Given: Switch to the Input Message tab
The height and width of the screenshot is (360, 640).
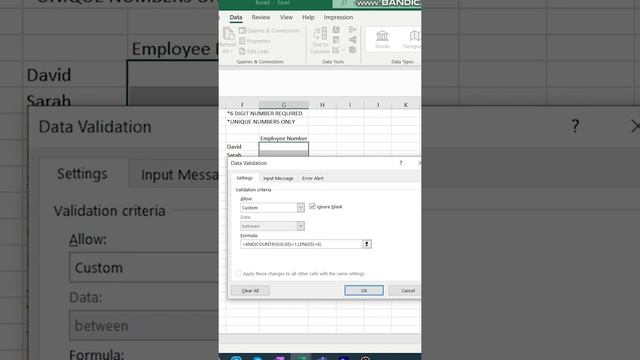Looking at the screenshot, I should coord(278,178).
